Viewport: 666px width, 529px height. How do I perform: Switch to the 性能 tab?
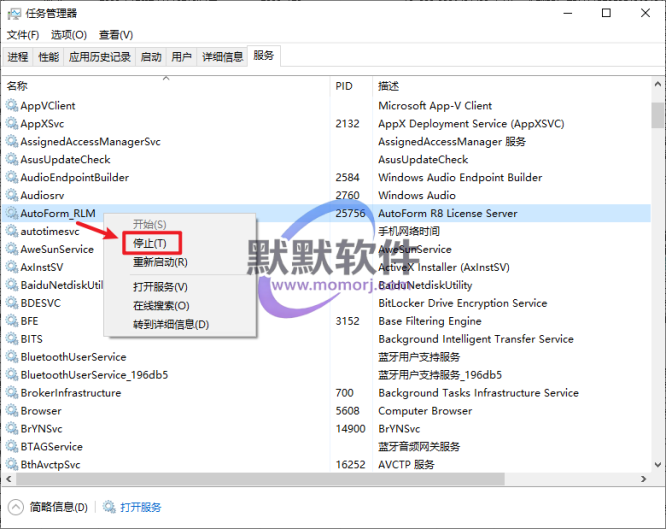pyautogui.click(x=49, y=57)
